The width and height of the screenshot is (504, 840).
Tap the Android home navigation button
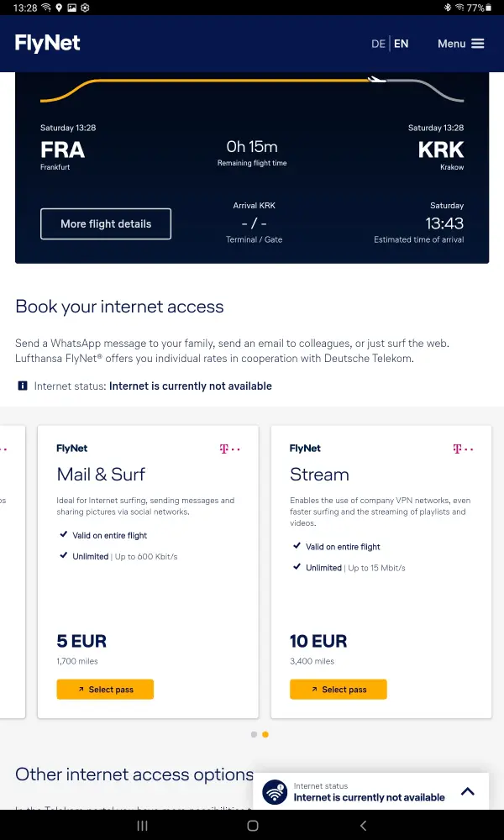252,827
